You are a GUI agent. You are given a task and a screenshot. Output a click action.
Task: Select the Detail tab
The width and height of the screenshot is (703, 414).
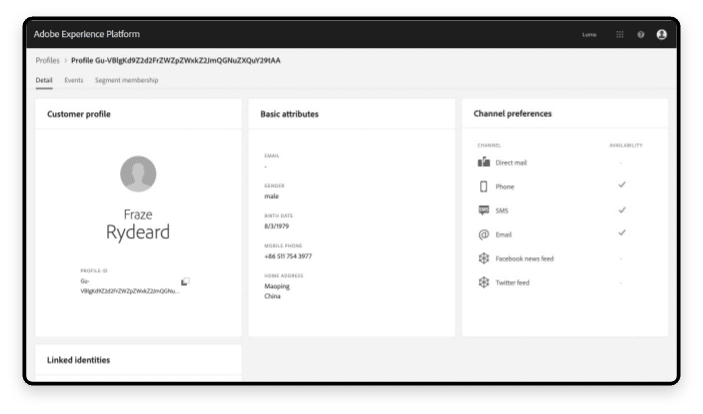click(x=44, y=80)
